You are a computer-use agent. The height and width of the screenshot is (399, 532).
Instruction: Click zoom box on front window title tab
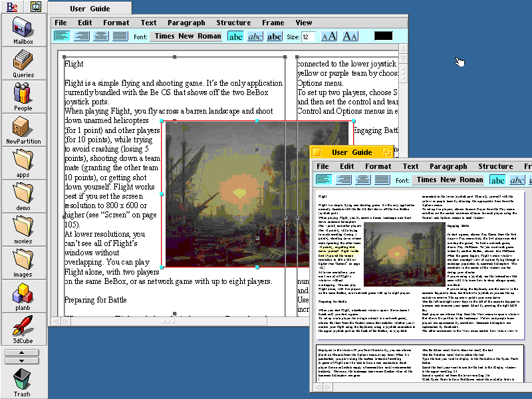pyautogui.click(x=387, y=152)
